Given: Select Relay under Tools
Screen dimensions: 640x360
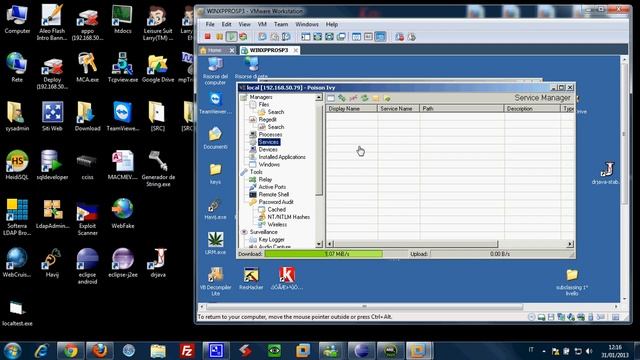Looking at the screenshot, I should [265, 180].
